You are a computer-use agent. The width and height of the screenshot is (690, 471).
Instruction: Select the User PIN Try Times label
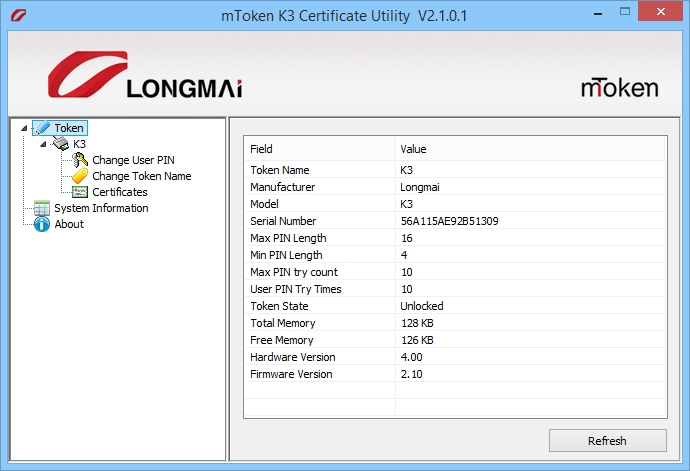(296, 289)
